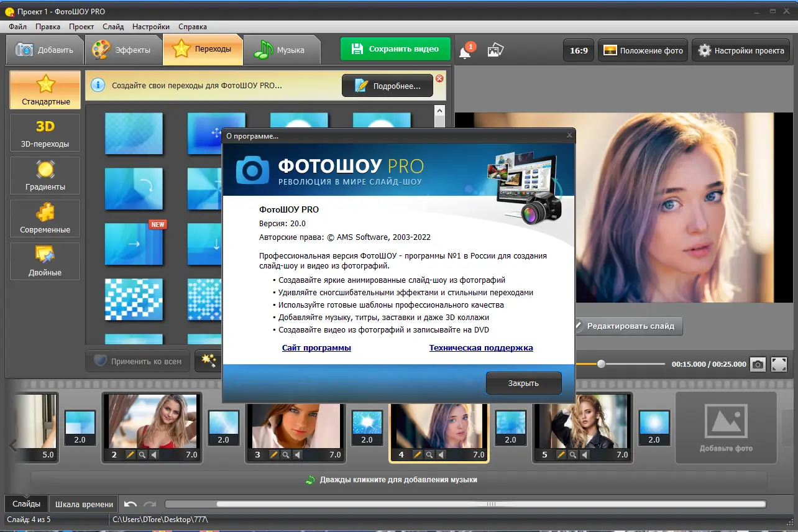Click the Редактировать слайд button
The height and width of the screenshot is (532, 798).
[x=630, y=326]
